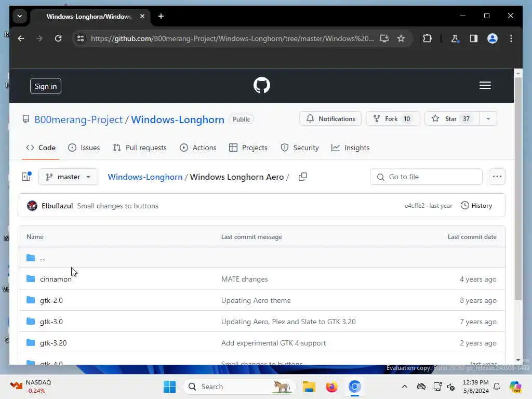
Task: Click the scrollbar down arrow
Action: click(x=518, y=360)
